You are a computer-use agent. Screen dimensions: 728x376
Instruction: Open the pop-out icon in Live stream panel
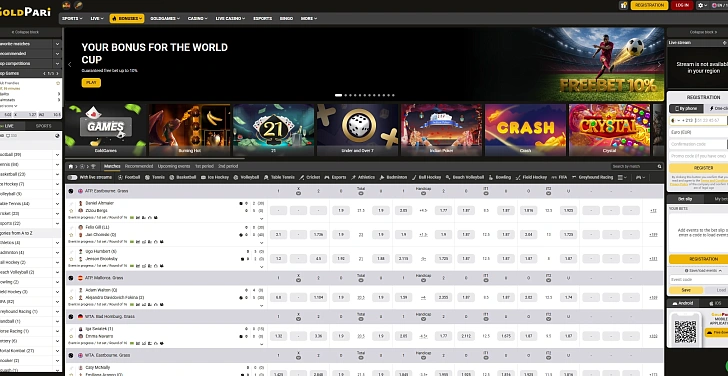724,43
